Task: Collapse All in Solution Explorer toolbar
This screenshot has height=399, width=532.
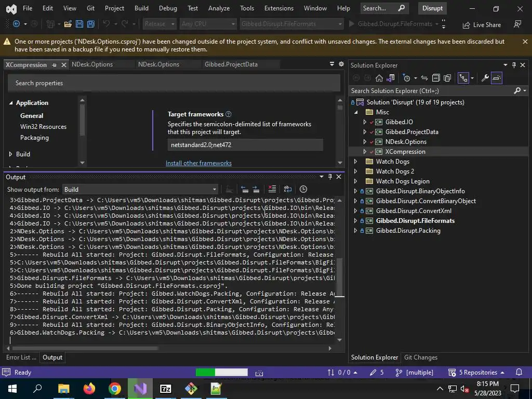Action: (x=436, y=78)
